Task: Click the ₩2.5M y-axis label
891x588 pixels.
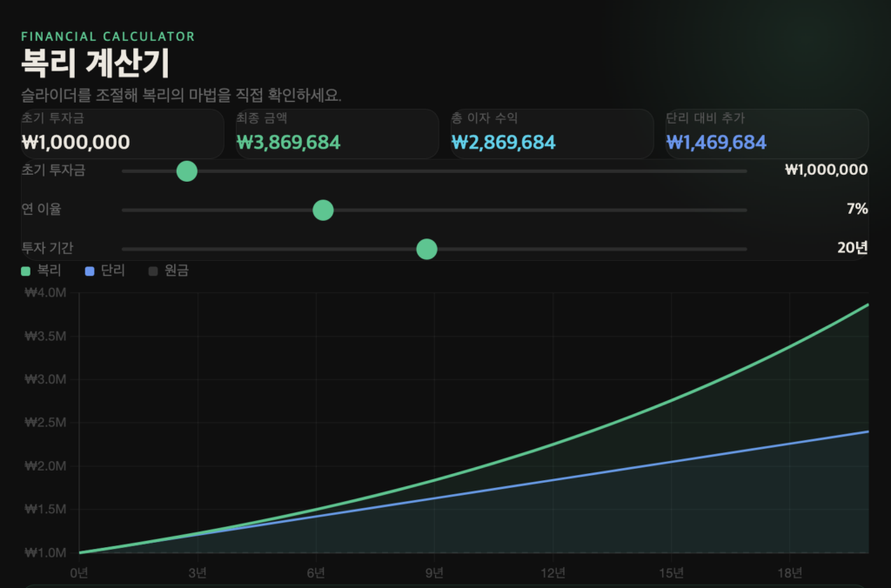Action: (x=45, y=423)
